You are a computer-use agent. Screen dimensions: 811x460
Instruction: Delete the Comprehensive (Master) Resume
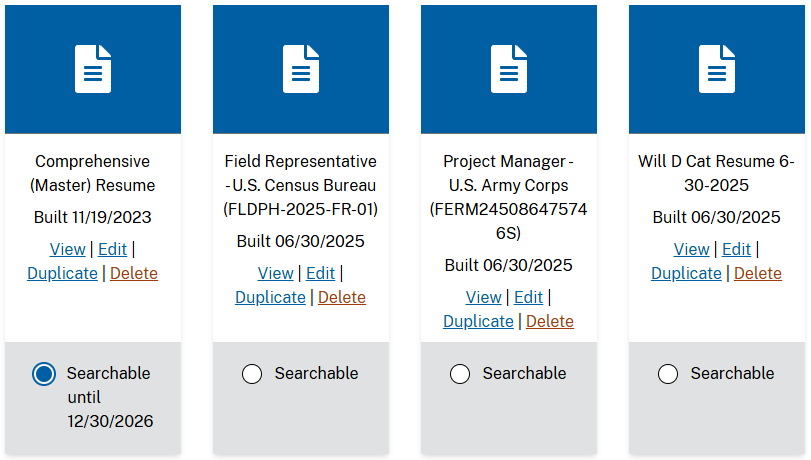pyautogui.click(x=134, y=273)
